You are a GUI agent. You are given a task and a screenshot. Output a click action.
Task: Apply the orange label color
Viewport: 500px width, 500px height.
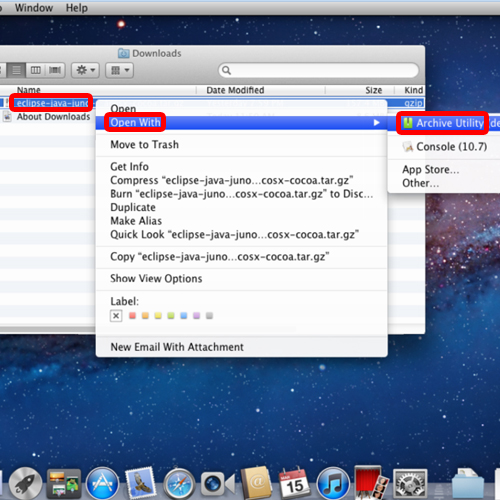point(145,315)
